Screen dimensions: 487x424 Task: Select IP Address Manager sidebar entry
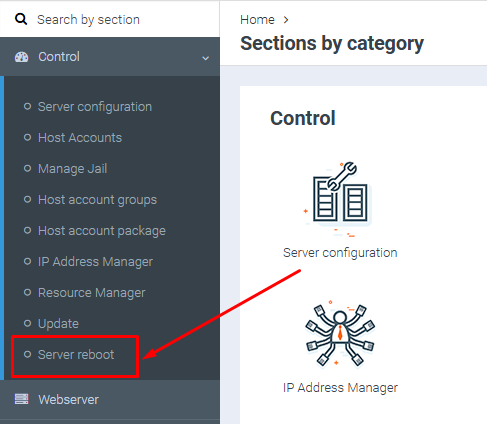95,262
